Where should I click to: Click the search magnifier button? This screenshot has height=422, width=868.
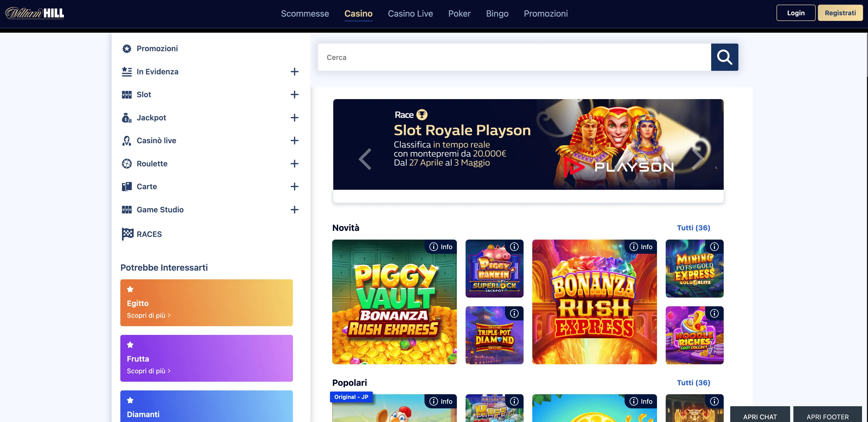(725, 57)
